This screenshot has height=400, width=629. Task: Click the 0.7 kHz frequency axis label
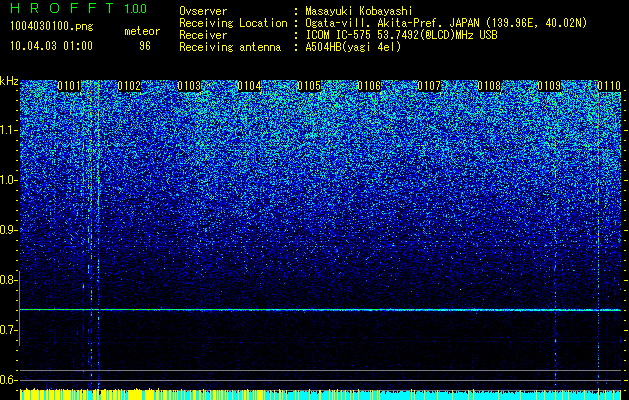[8, 330]
